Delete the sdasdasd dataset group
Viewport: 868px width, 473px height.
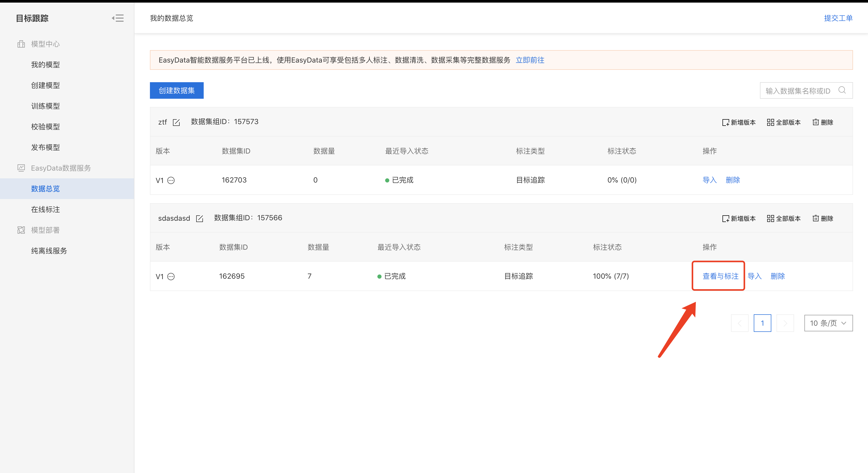(x=823, y=219)
